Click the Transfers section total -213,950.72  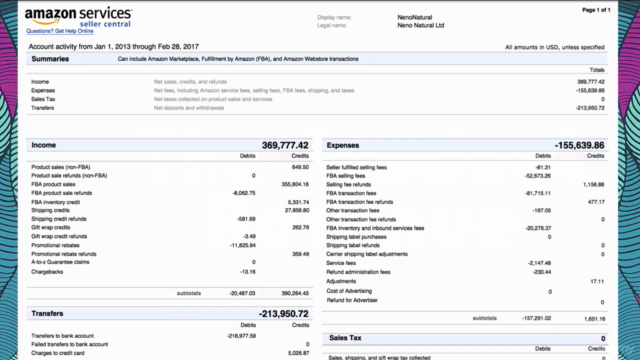click(x=284, y=314)
